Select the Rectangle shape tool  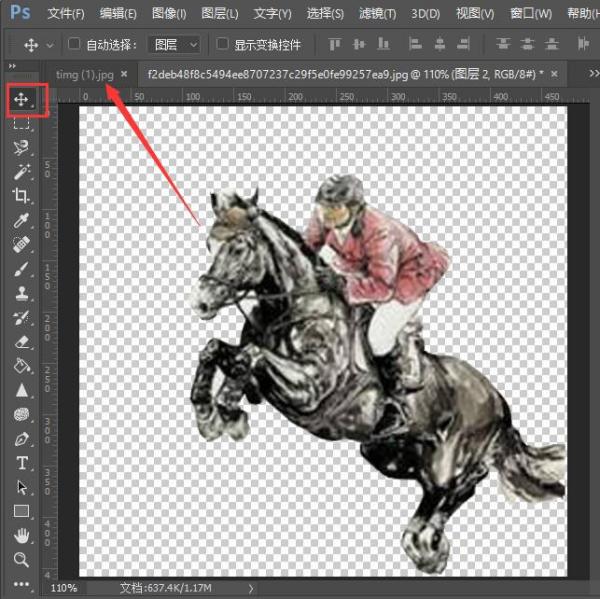pos(21,511)
